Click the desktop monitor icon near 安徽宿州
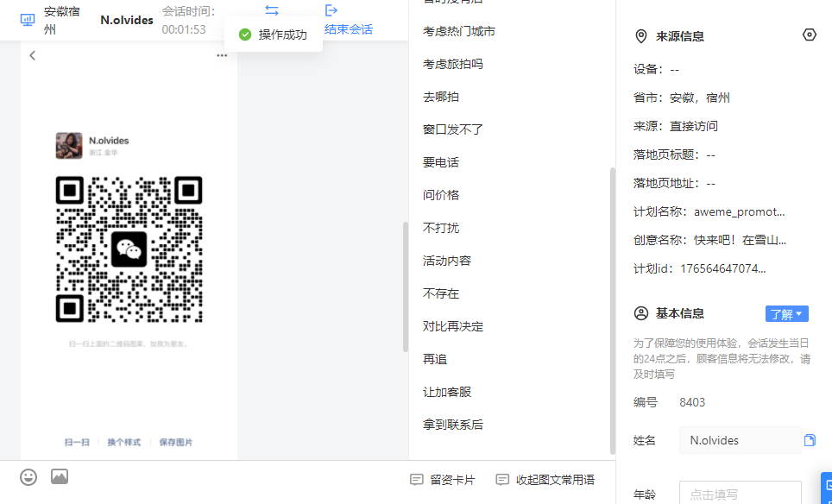832x504 pixels. pos(28,20)
